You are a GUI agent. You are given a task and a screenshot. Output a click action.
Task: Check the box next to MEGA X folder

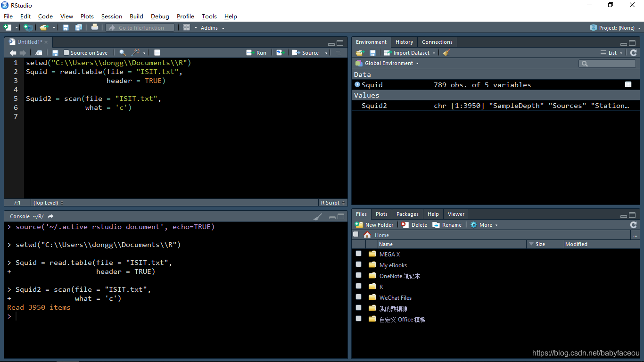click(359, 254)
